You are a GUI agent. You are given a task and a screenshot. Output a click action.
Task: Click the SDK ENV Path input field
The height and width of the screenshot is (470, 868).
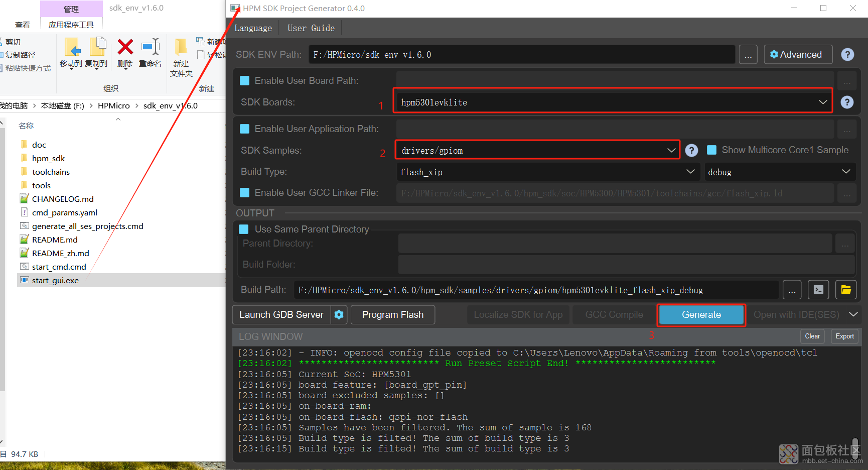[x=522, y=54]
